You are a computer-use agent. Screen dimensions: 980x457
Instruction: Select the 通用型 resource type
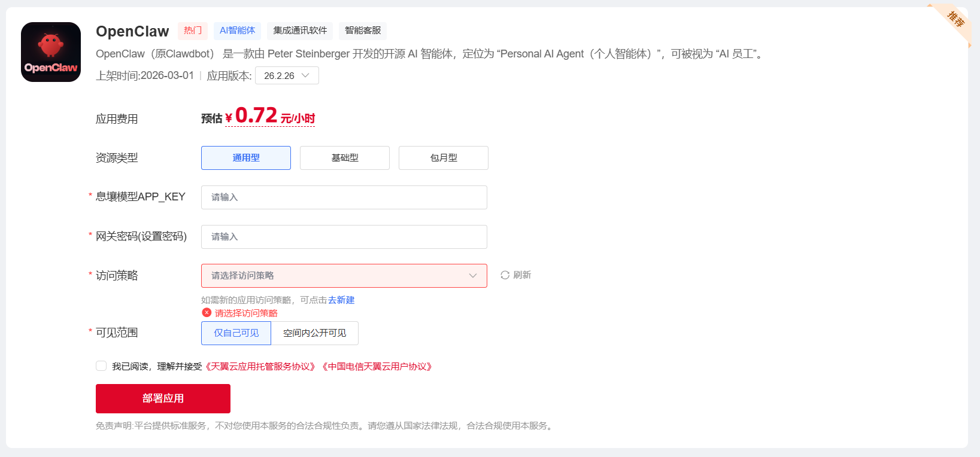click(246, 158)
